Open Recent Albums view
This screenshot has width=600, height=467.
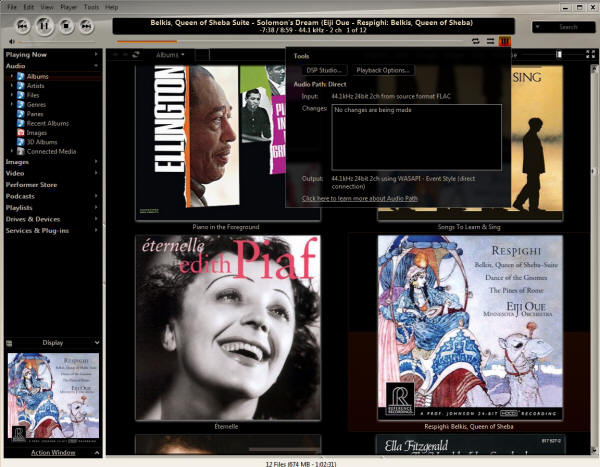pyautogui.click(x=48, y=123)
